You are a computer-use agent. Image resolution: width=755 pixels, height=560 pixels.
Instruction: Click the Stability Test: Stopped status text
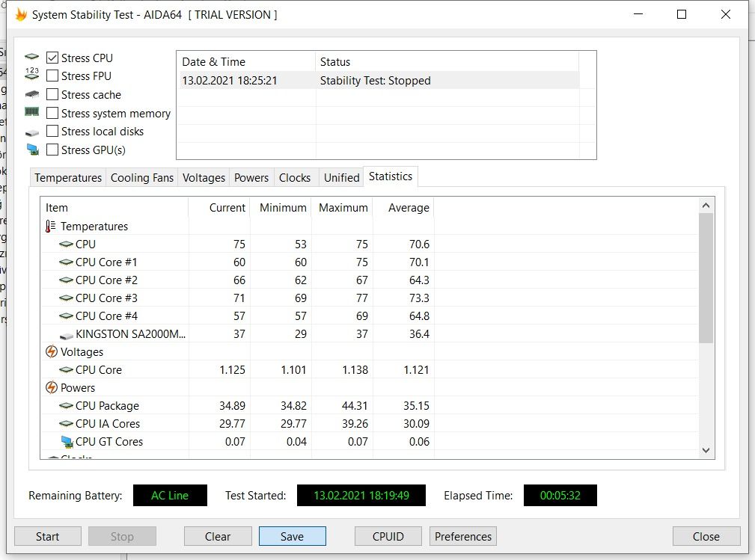coord(376,80)
